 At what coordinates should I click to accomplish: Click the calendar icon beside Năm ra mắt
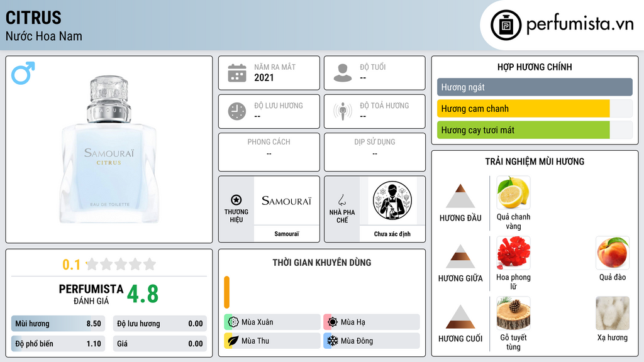click(x=237, y=73)
